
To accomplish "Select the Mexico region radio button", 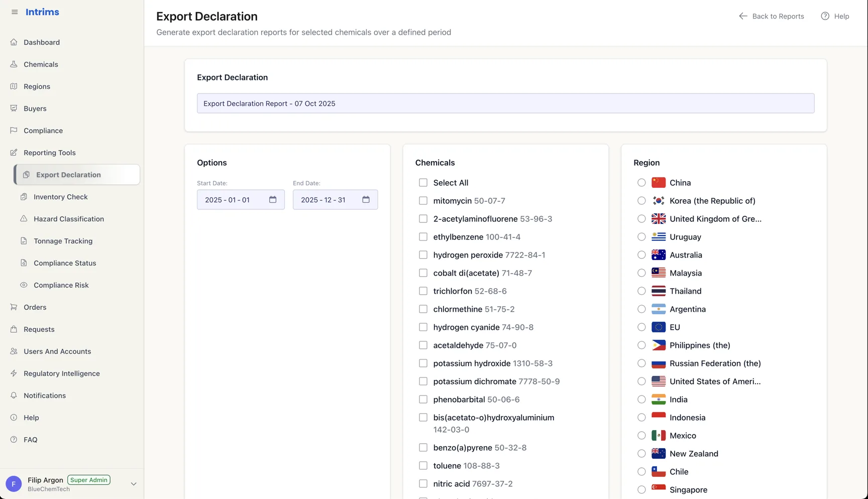I will click(641, 436).
